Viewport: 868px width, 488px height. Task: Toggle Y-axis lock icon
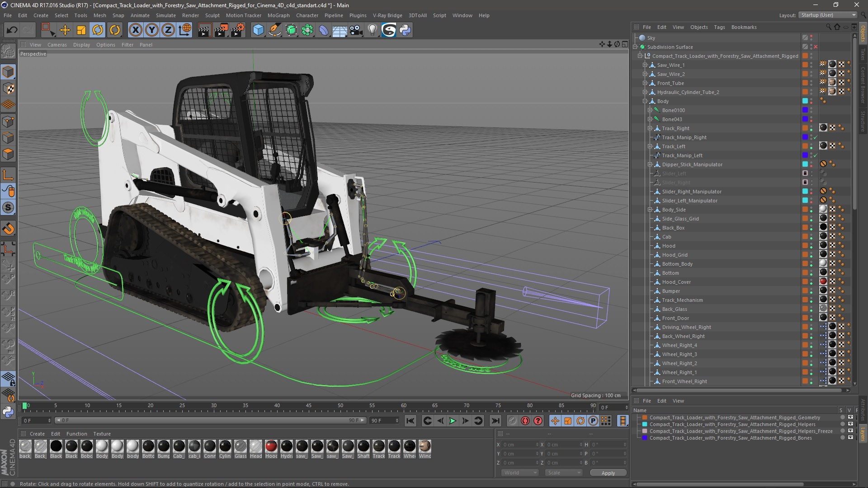[152, 30]
